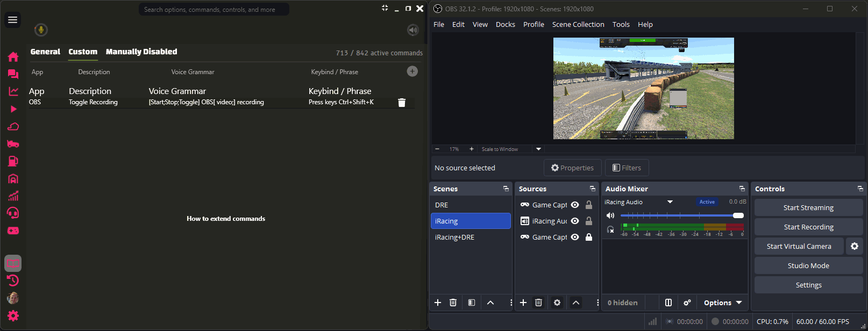Open the OBS Tools menu
This screenshot has width=868, height=331.
click(621, 24)
